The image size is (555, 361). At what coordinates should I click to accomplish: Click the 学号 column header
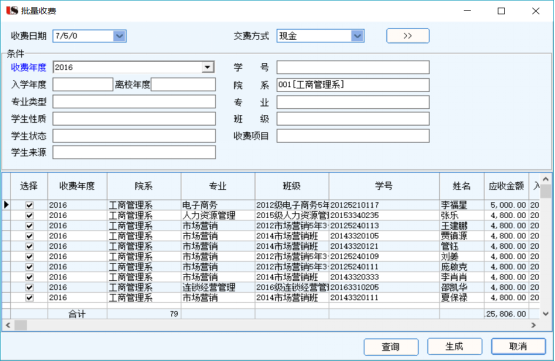[384, 186]
